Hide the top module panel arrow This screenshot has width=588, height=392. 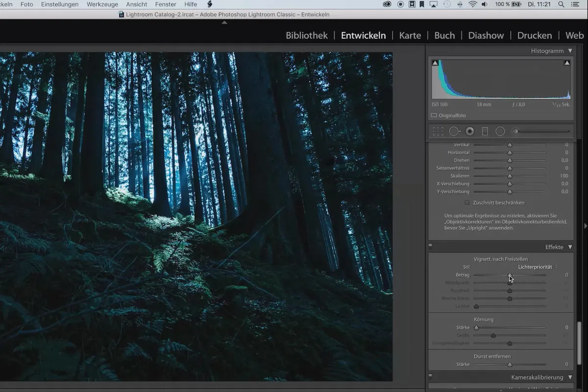(224, 23)
